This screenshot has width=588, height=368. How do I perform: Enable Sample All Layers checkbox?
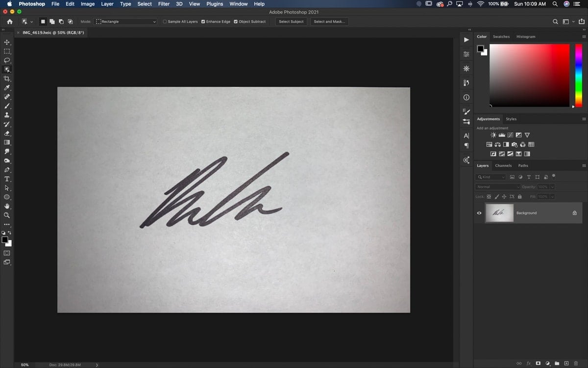point(165,22)
